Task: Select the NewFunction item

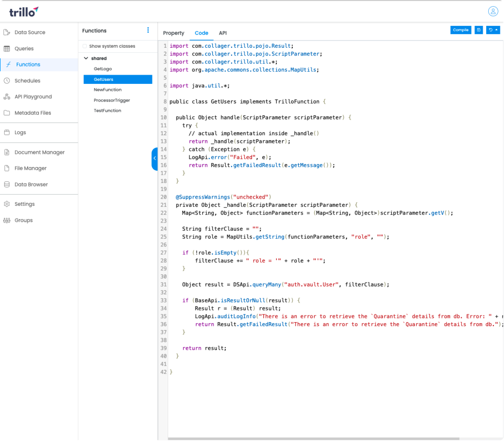Action: [108, 90]
